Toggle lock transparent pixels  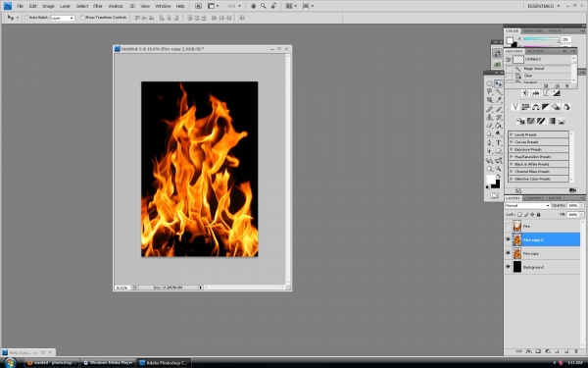pyautogui.click(x=519, y=214)
